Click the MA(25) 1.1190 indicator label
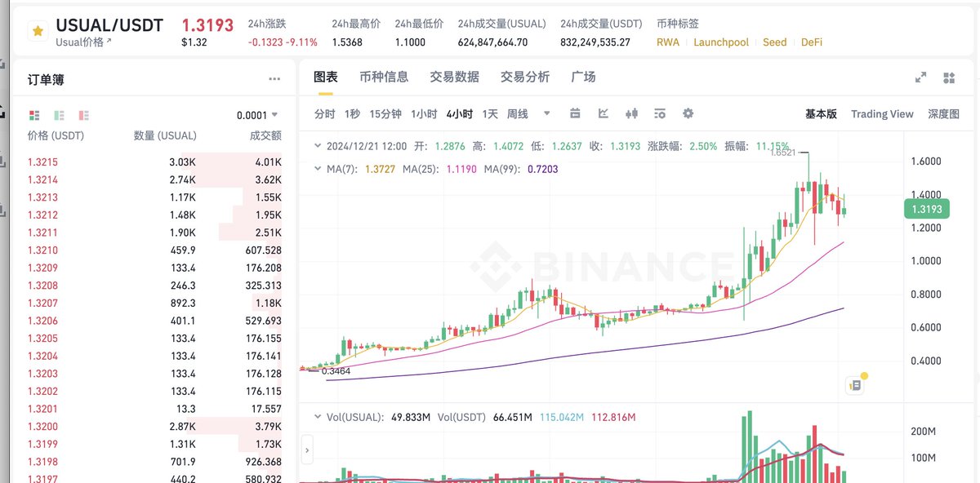 [441, 169]
